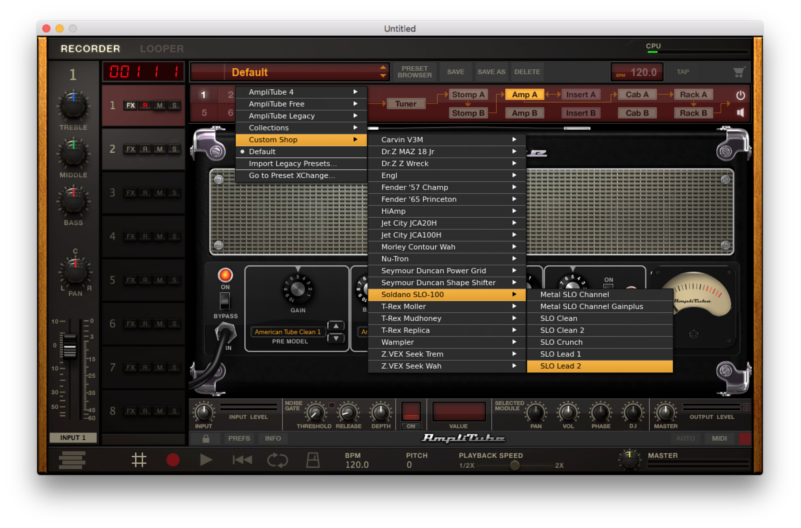The height and width of the screenshot is (528, 801).
Task: Open the Default preset dropdown arrows
Action: [383, 72]
